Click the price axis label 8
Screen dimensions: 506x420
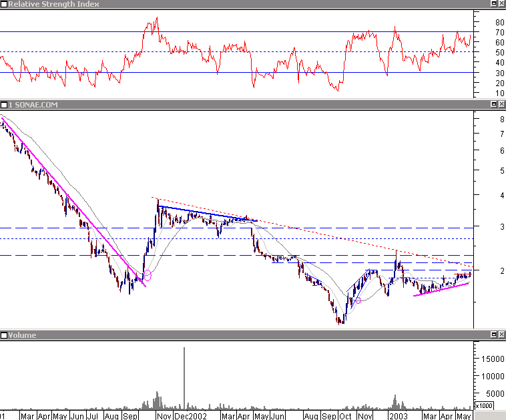502,119
